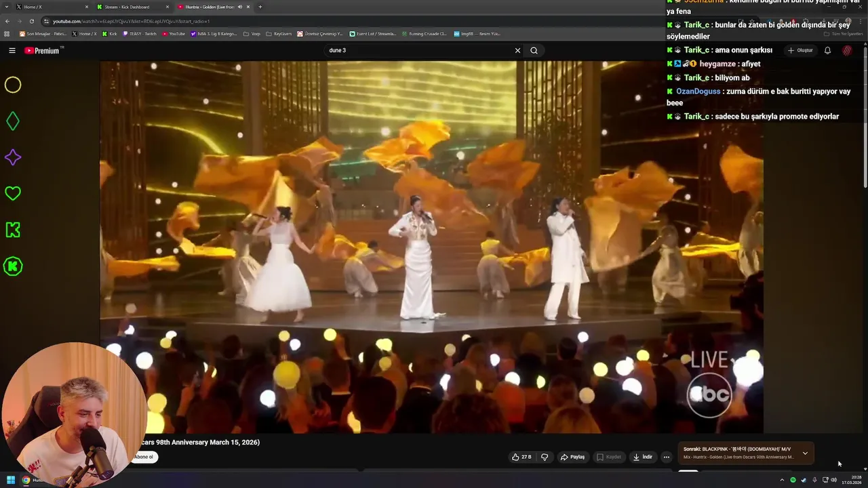Open the 'Son Mesajlar' bookmark
This screenshot has height=488, width=868.
click(43, 33)
